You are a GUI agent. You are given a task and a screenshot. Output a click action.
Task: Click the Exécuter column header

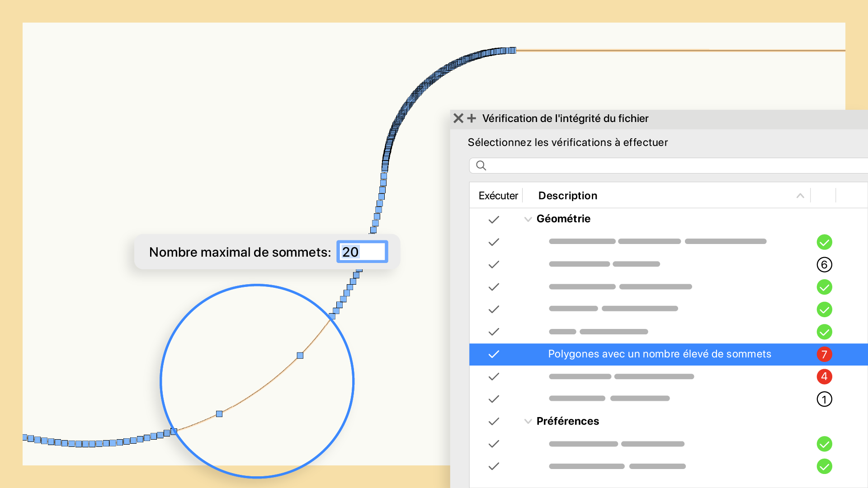[x=498, y=196]
